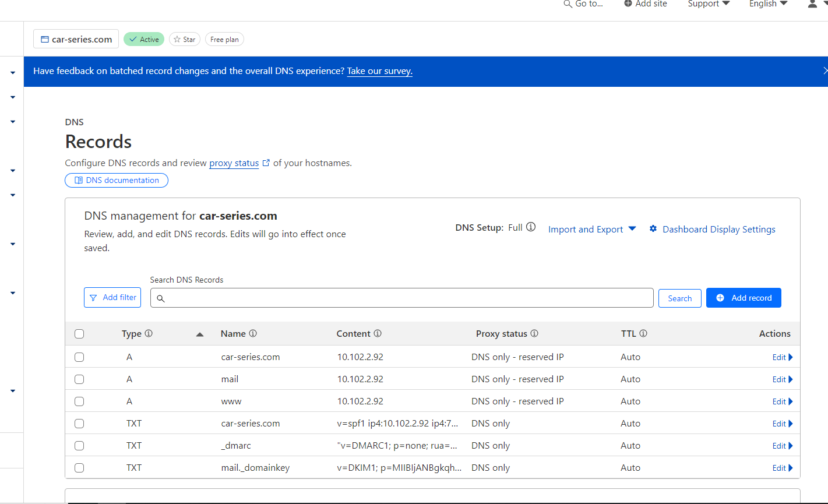Click the www record name
This screenshot has height=504, width=828.
(x=231, y=401)
